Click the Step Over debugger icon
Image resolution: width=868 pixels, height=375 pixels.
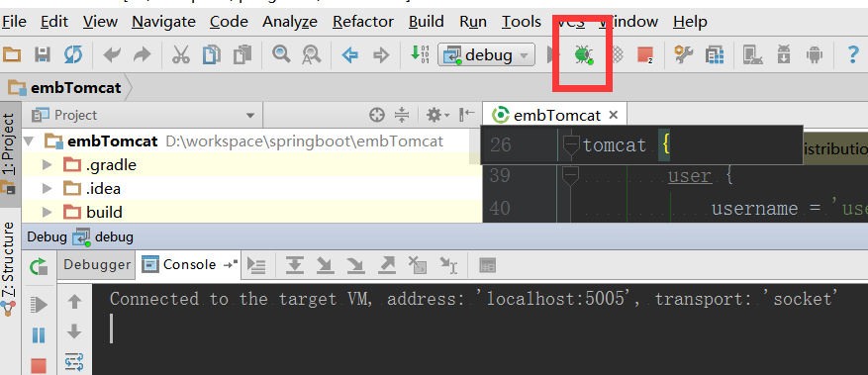pyautogui.click(x=295, y=265)
